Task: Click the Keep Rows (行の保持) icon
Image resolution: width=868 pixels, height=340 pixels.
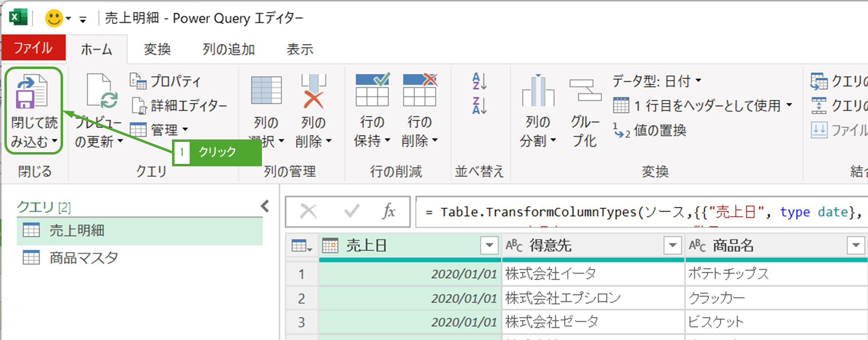Action: click(372, 91)
